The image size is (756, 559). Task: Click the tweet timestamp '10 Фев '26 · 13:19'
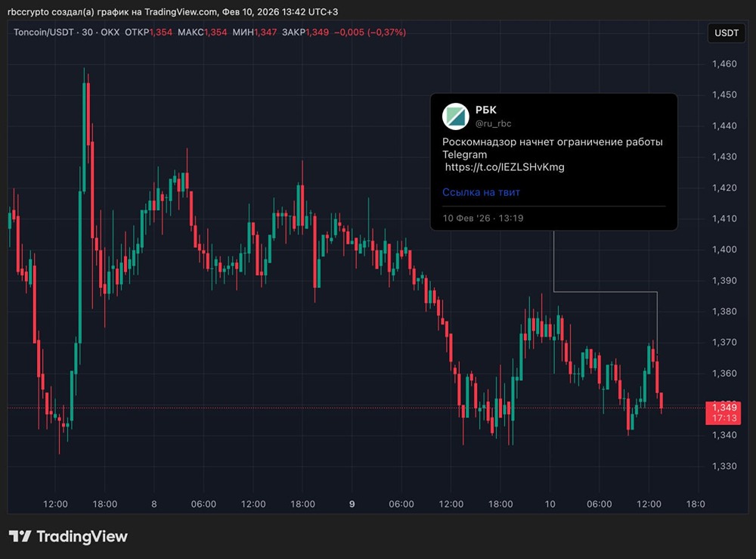coord(482,218)
